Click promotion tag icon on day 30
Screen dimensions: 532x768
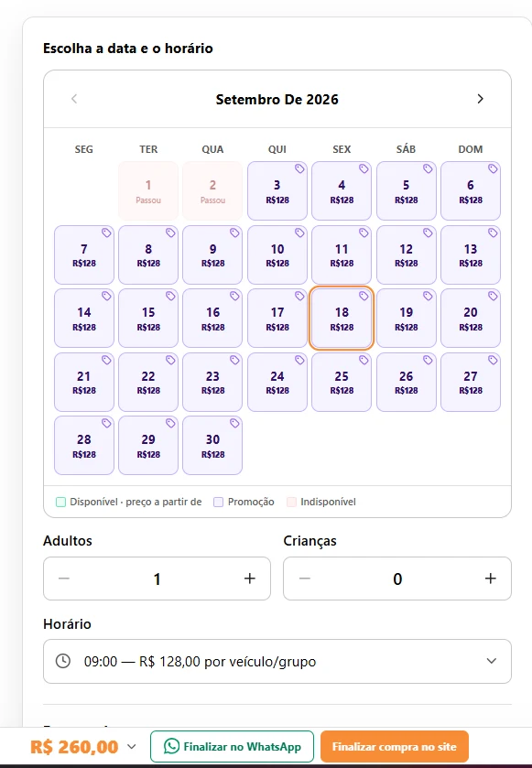(x=234, y=423)
